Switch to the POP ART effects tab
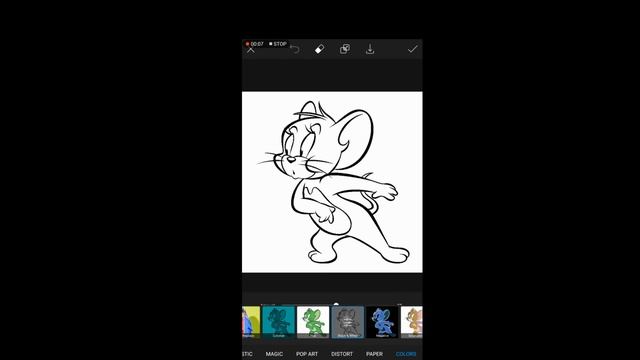The width and height of the screenshot is (640, 360). (x=307, y=354)
